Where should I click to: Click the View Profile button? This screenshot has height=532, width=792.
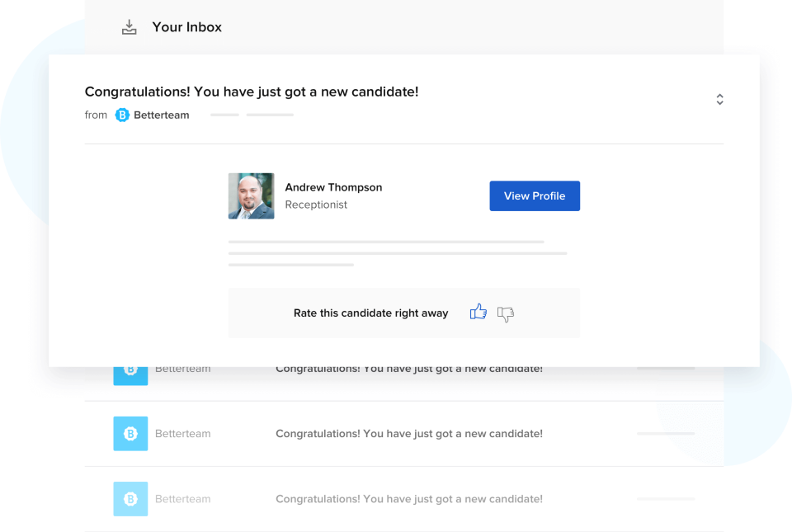pyautogui.click(x=535, y=195)
